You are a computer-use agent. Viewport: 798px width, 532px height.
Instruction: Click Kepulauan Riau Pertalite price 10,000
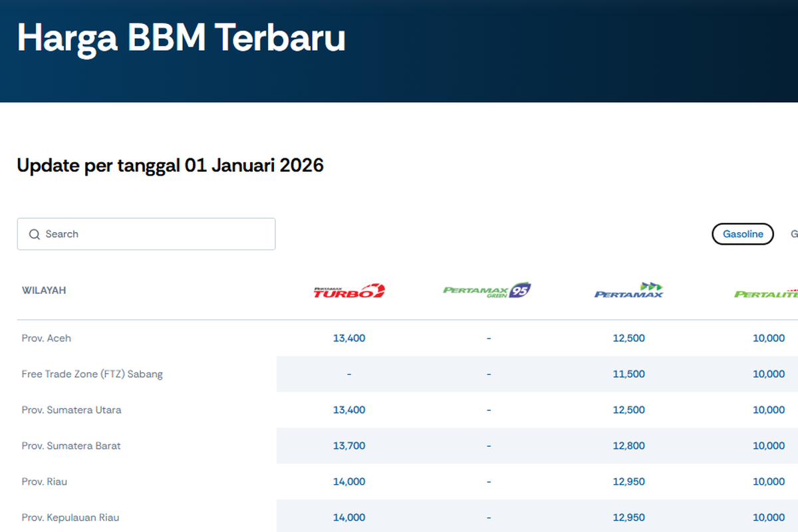click(769, 517)
